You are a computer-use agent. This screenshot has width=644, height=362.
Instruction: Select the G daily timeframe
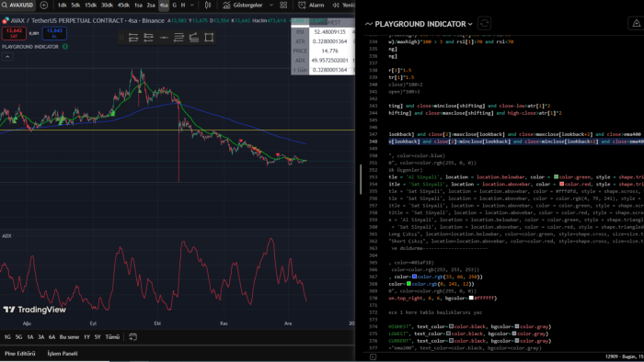point(174,6)
